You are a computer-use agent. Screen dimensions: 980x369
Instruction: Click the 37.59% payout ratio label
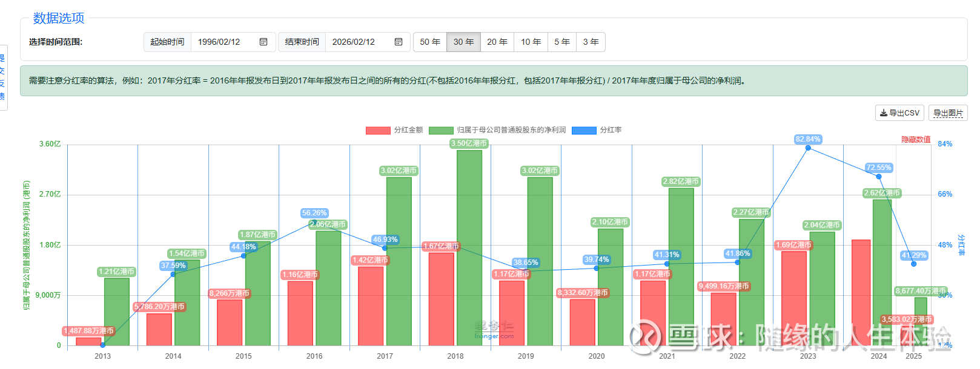[173, 266]
